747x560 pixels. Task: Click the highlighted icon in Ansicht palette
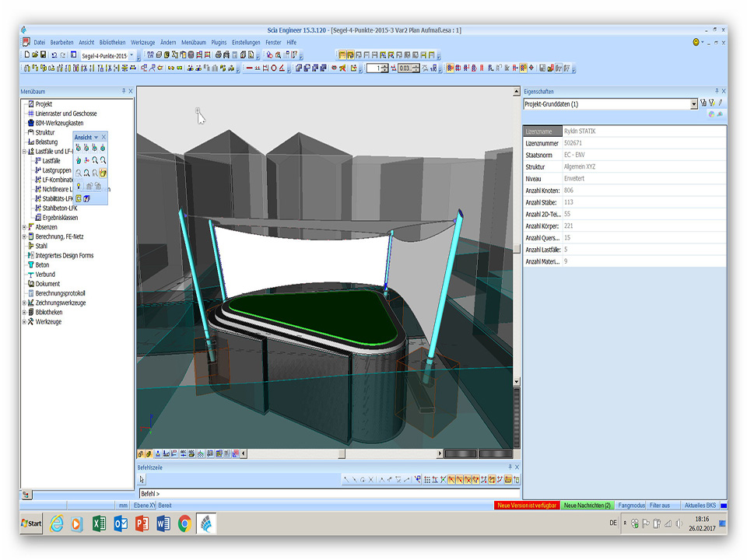point(103,173)
